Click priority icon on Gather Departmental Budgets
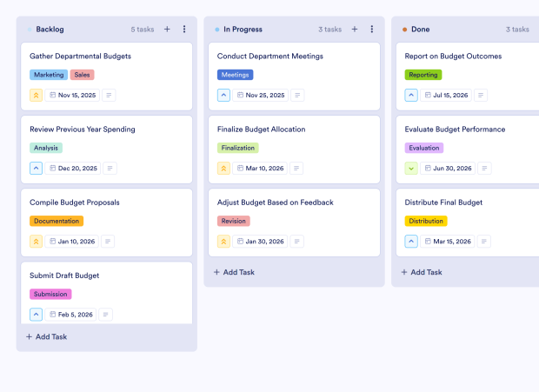The height and width of the screenshot is (392, 539). click(37, 96)
